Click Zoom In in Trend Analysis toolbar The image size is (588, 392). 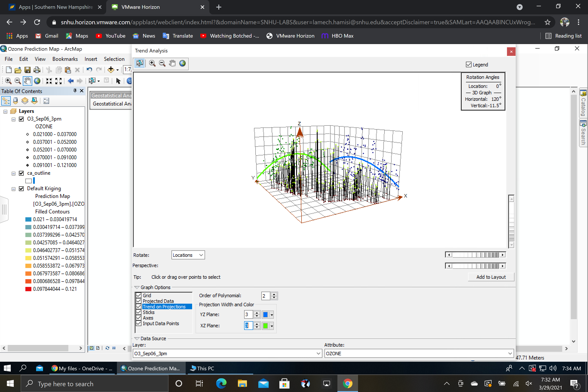(x=152, y=63)
